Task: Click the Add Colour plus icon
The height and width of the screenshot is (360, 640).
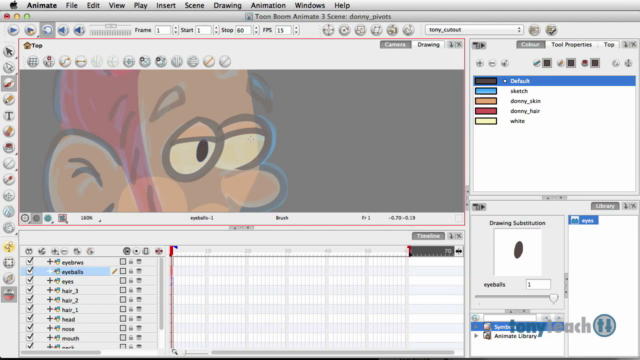Action: (x=480, y=63)
